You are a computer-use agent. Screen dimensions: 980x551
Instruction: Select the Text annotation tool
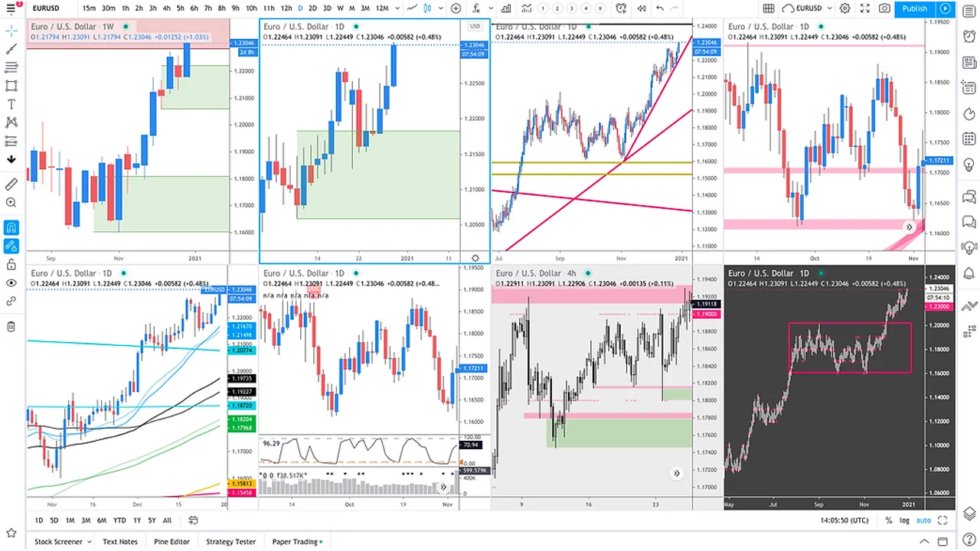(11, 104)
